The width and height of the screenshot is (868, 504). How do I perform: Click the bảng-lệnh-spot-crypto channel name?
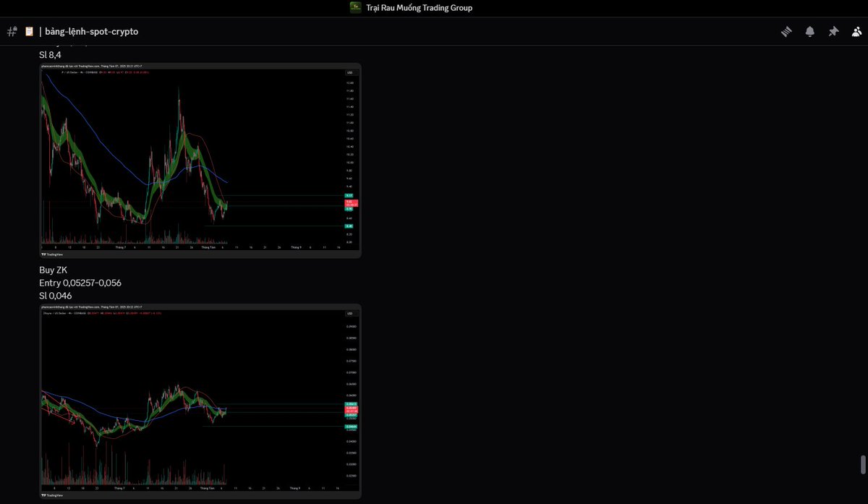click(x=91, y=32)
